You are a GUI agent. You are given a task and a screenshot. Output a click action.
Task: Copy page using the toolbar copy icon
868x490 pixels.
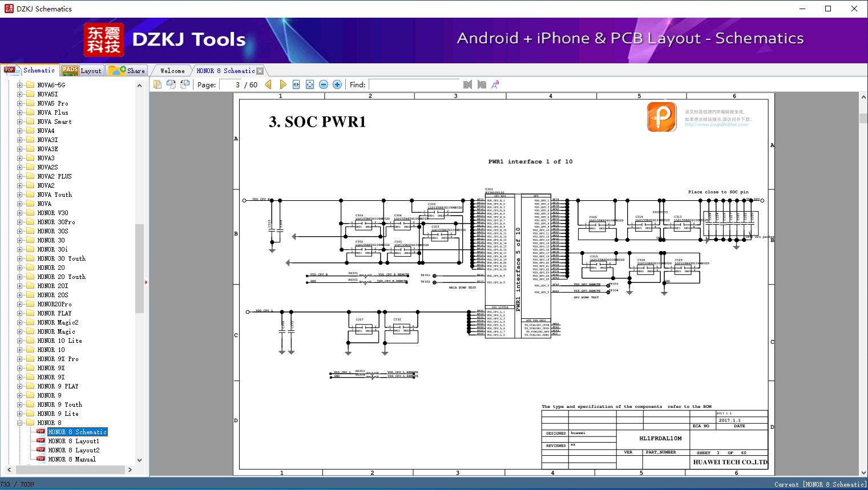tap(157, 84)
